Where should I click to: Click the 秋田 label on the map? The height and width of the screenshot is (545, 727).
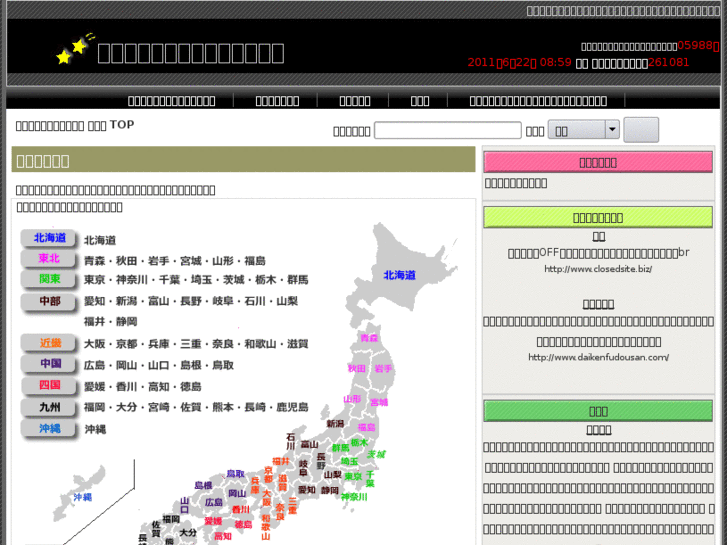[357, 368]
